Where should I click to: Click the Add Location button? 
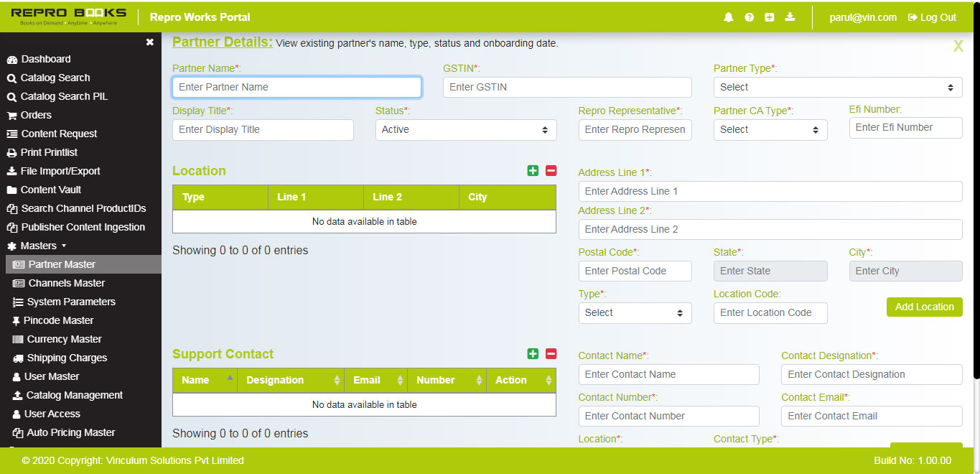click(x=924, y=307)
